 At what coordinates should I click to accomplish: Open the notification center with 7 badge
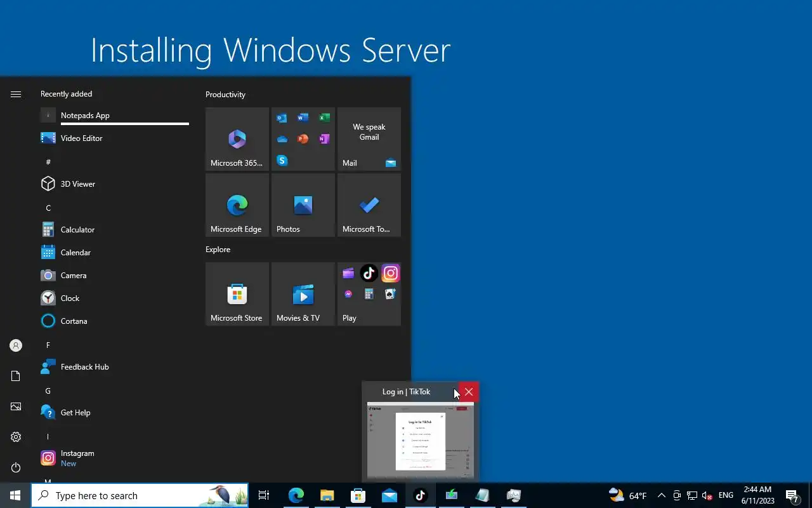(792, 495)
